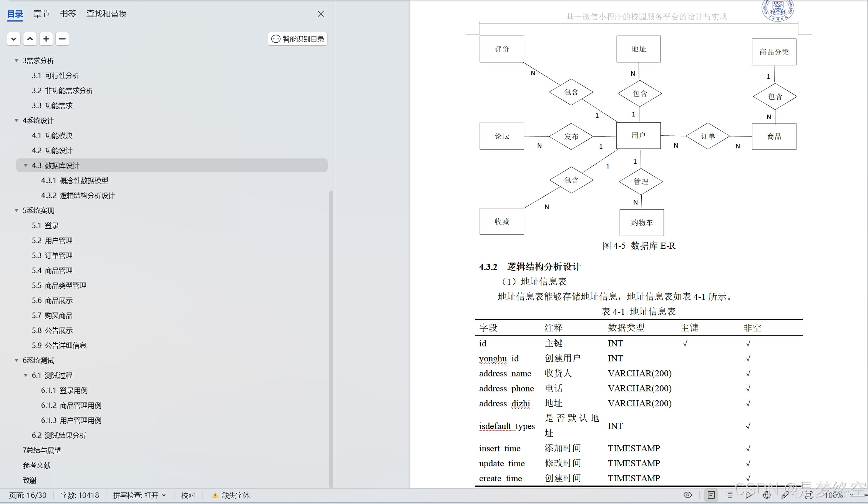Click 智能识别目录 button
868x504 pixels.
coord(298,39)
